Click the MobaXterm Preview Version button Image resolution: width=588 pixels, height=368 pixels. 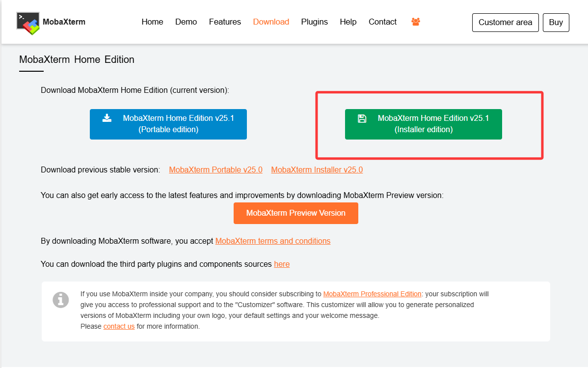click(296, 213)
